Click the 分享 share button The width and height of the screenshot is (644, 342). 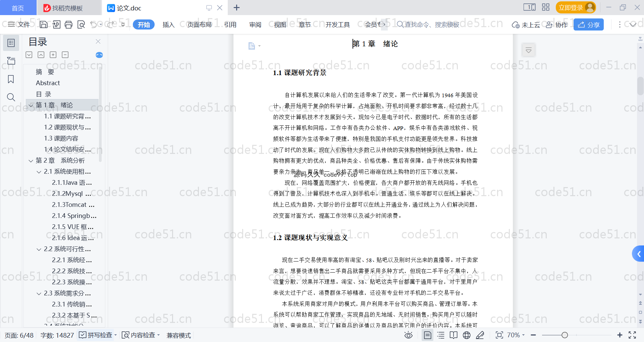[589, 24]
